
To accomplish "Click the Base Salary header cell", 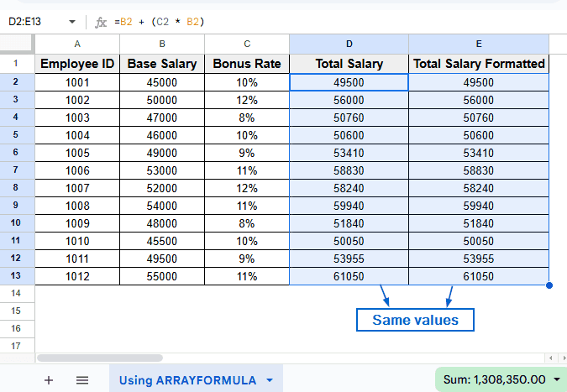I will click(162, 64).
